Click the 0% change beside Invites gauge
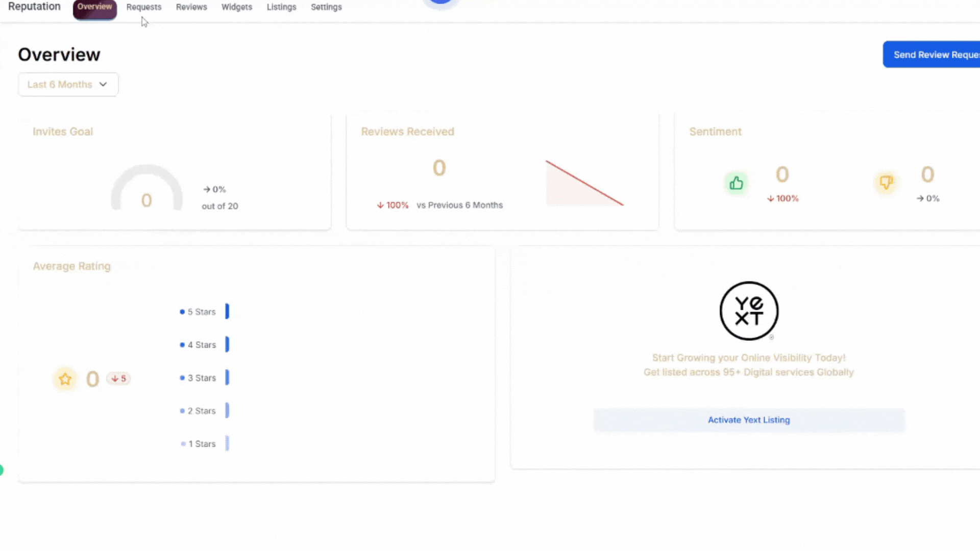 214,189
